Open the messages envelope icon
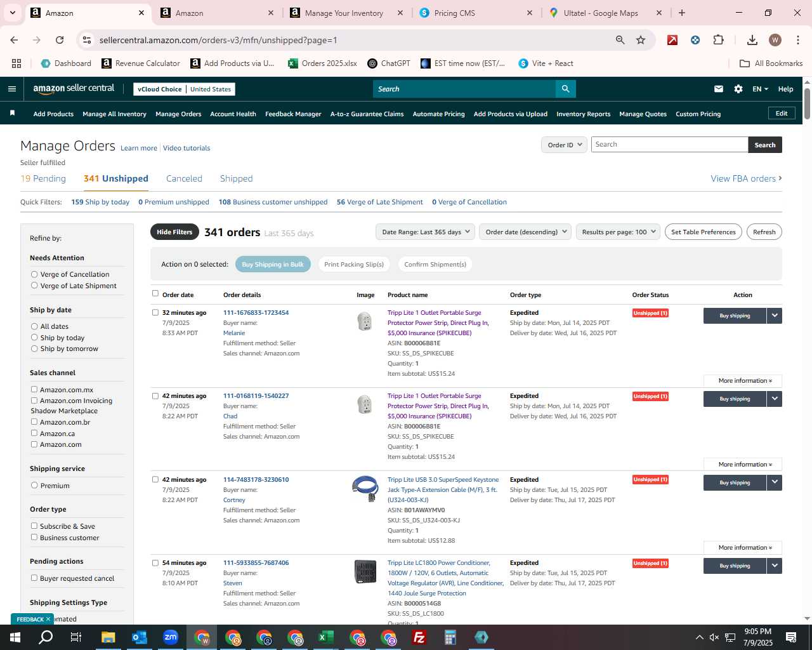 click(x=718, y=89)
